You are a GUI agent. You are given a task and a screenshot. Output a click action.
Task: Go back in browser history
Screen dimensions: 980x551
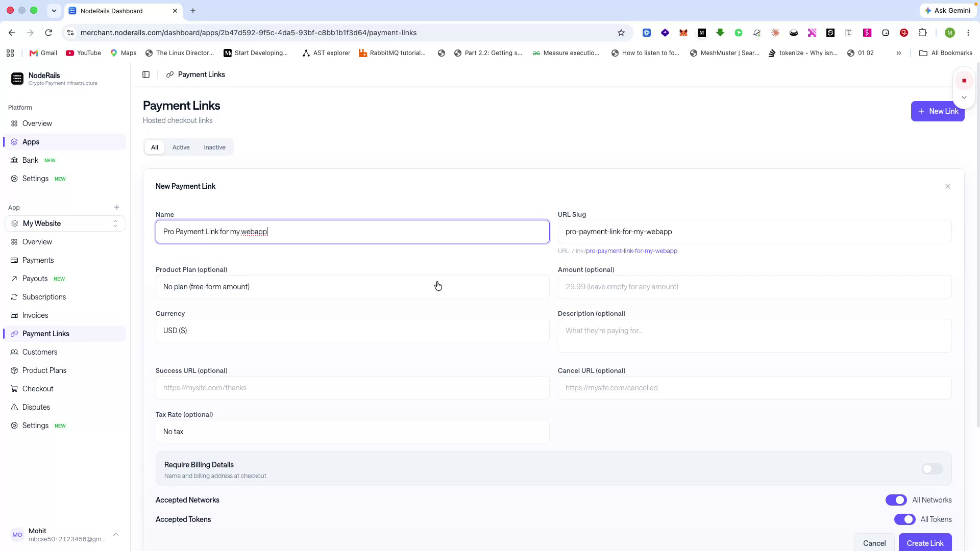pos(12,33)
